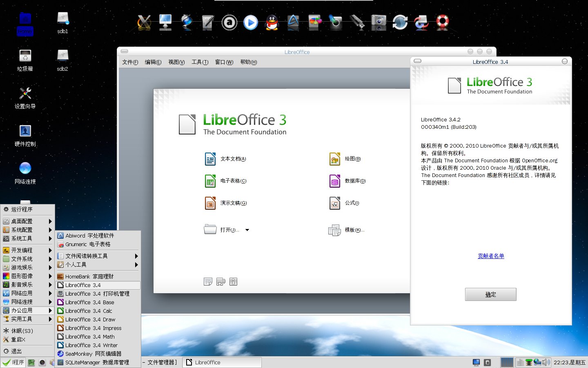Screen dimensions: 588x368
Task: Open the 硬件控制 desktop icon
Action: [25, 135]
